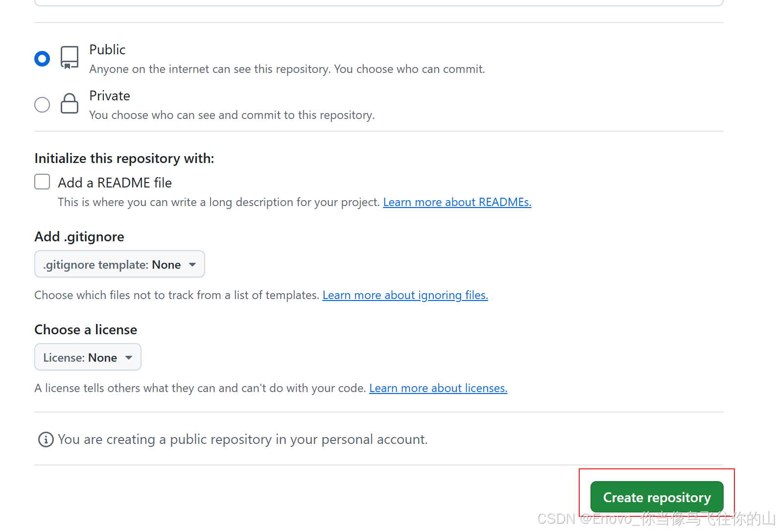Click 'Anyone on the internet can see' description
The image size is (778, 532).
(287, 69)
